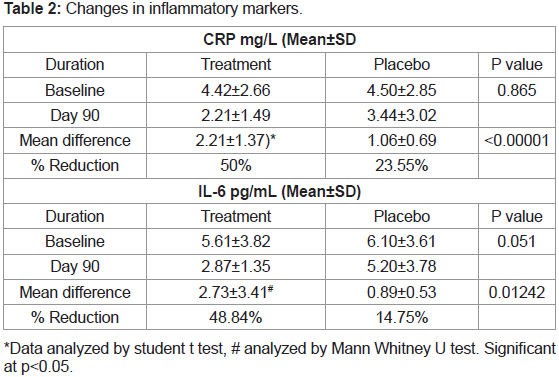Click the Table 2 caption title
The height and width of the screenshot is (377, 559).
click(x=153, y=9)
